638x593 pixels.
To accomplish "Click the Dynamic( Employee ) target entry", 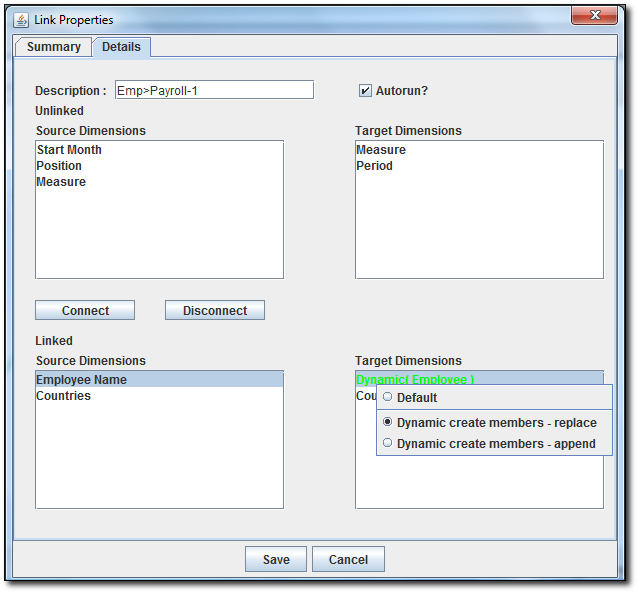I will tap(415, 380).
